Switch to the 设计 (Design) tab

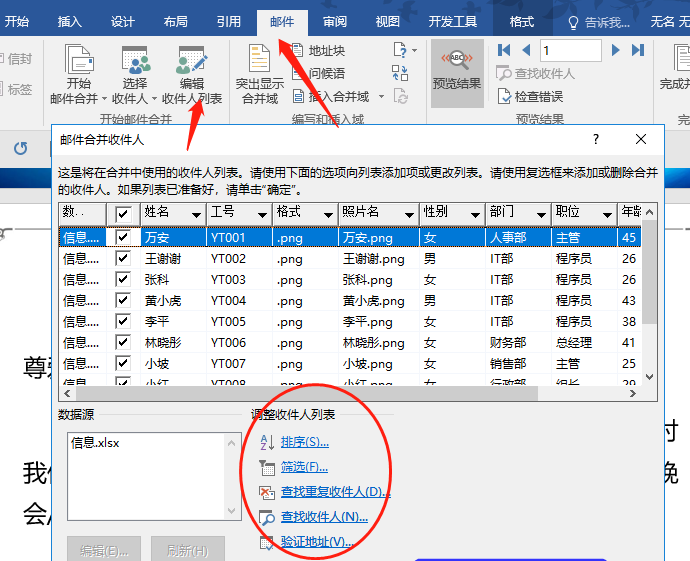tap(122, 22)
